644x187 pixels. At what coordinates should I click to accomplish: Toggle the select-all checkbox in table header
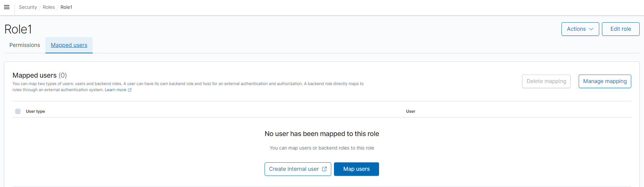(18, 111)
